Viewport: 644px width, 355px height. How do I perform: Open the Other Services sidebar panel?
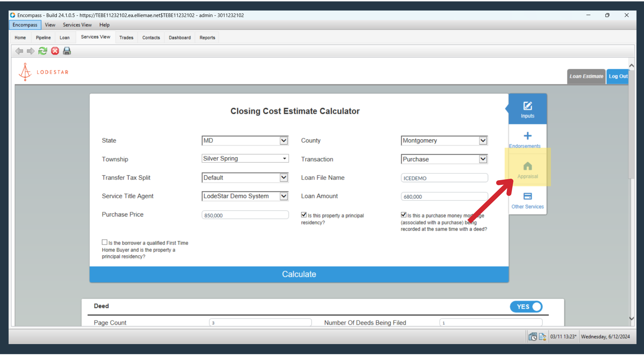527,200
